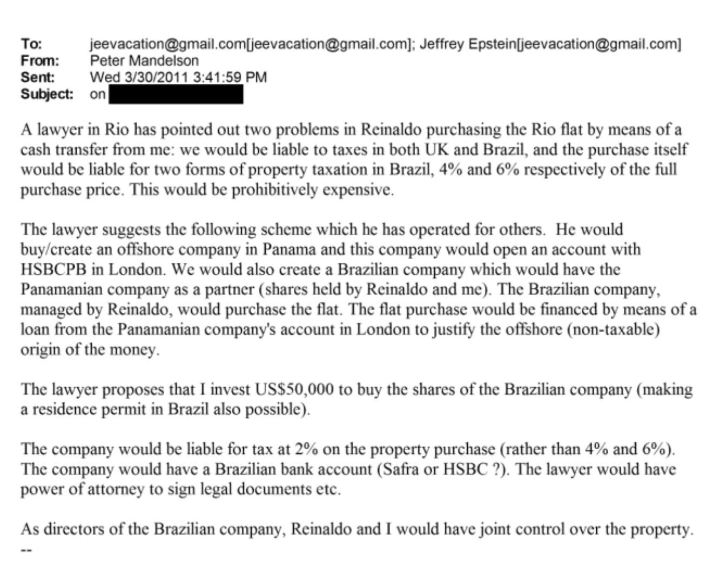The height and width of the screenshot is (588, 713).
Task: Click the "To:" header label
Action: (x=31, y=44)
